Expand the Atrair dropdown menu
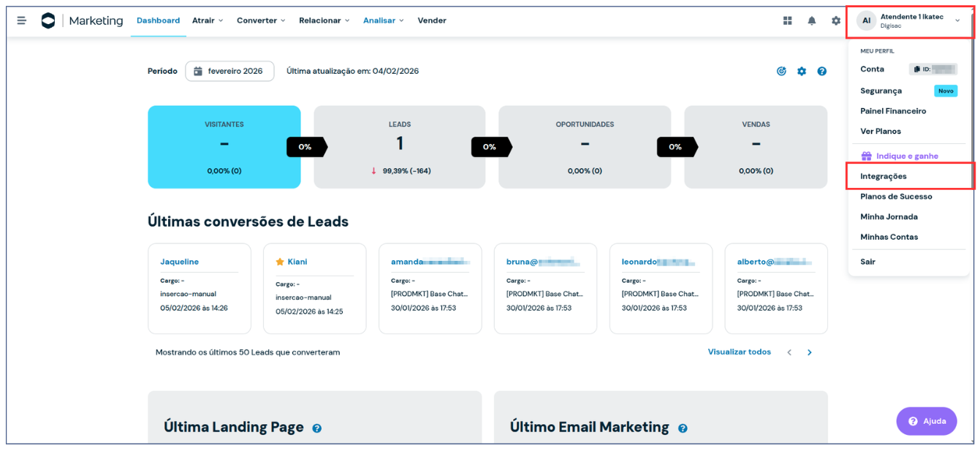The image size is (980, 451). [208, 20]
